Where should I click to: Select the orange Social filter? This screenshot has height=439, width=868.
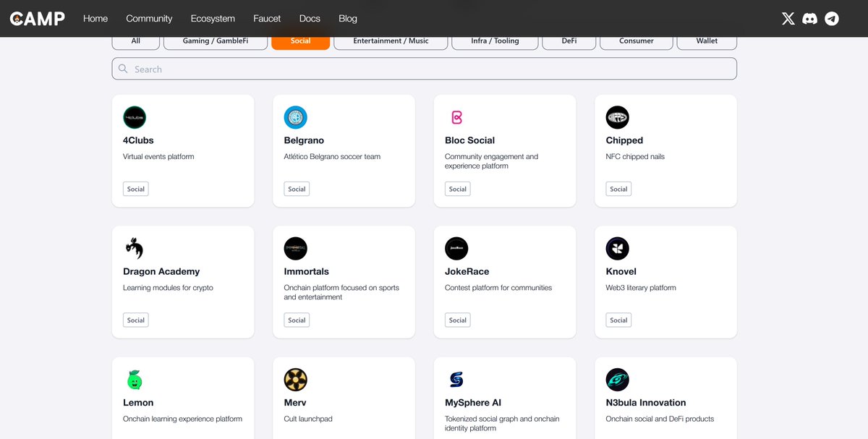pos(301,41)
